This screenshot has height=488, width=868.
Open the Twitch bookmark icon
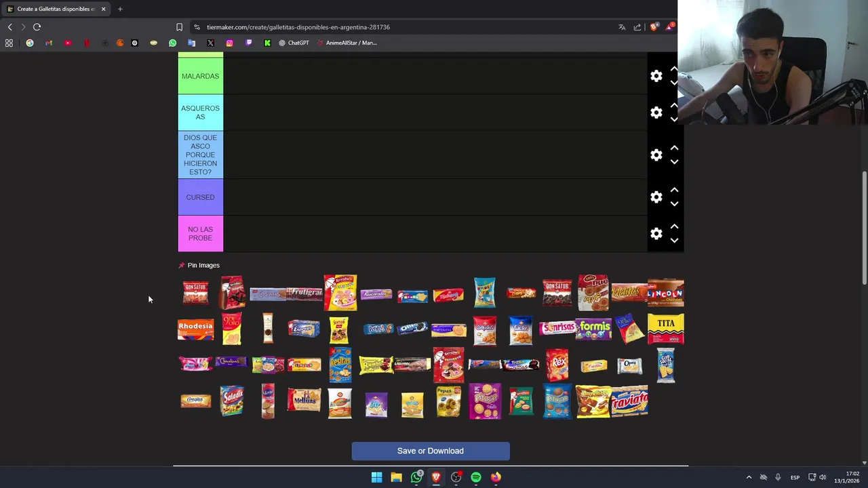coord(248,43)
